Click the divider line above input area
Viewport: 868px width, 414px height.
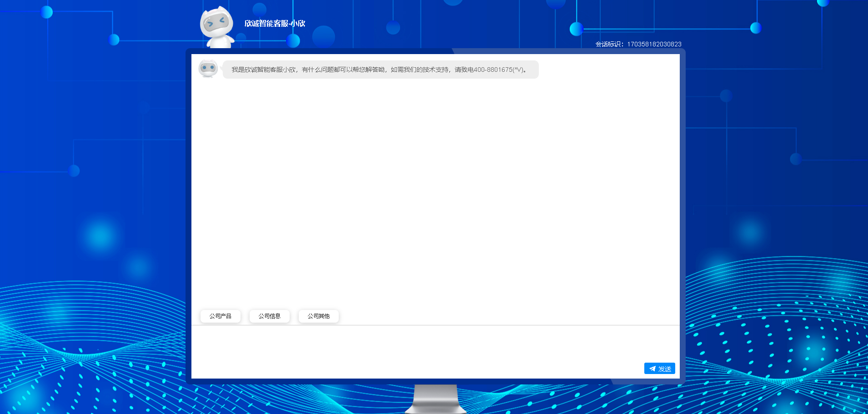pyautogui.click(x=435, y=325)
